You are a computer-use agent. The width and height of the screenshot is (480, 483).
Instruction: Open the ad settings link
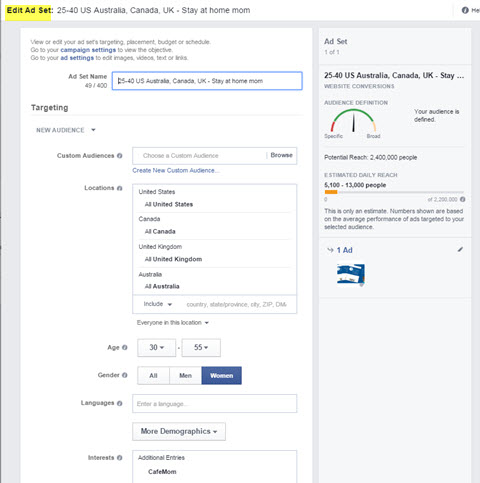click(77, 58)
